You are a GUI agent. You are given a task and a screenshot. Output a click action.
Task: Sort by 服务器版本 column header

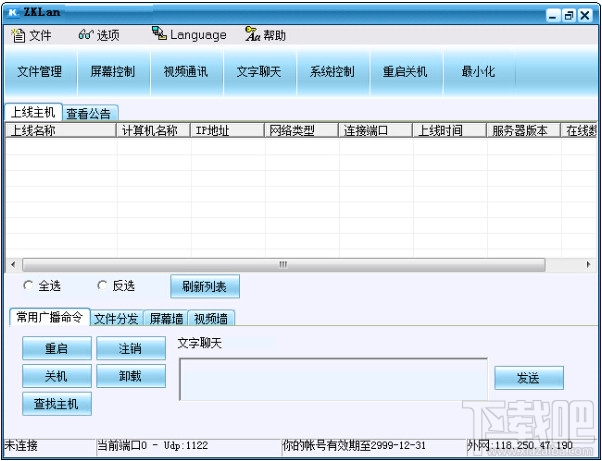[524, 131]
